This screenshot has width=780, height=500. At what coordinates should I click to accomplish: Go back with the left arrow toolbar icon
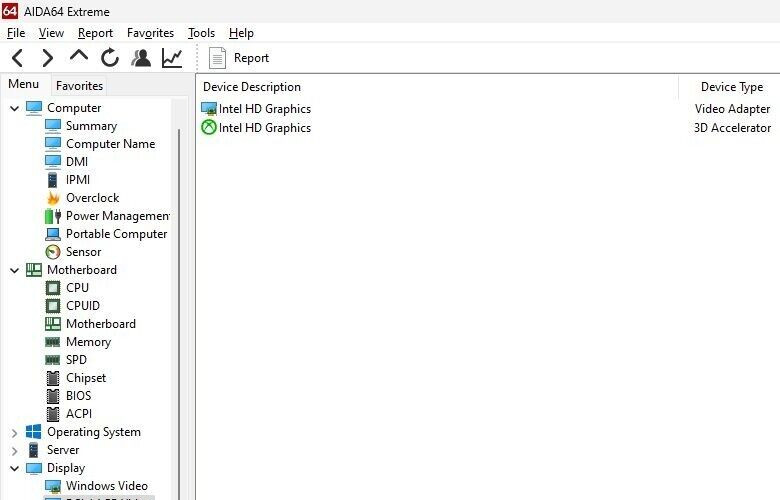pyautogui.click(x=17, y=58)
